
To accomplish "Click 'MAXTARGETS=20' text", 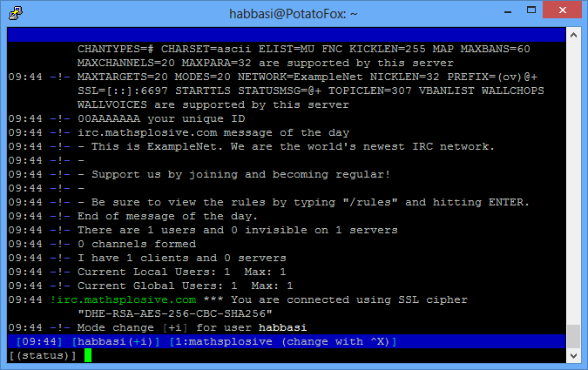I will (x=123, y=77).
